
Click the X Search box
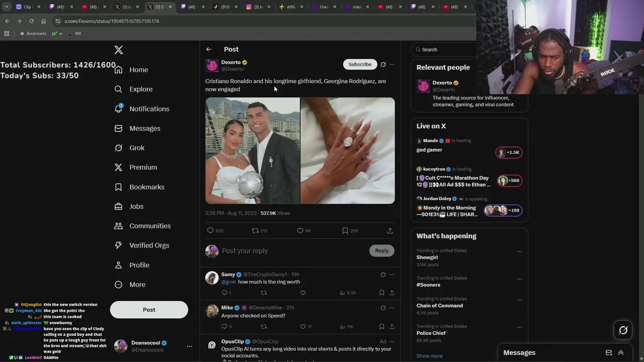tap(445, 50)
